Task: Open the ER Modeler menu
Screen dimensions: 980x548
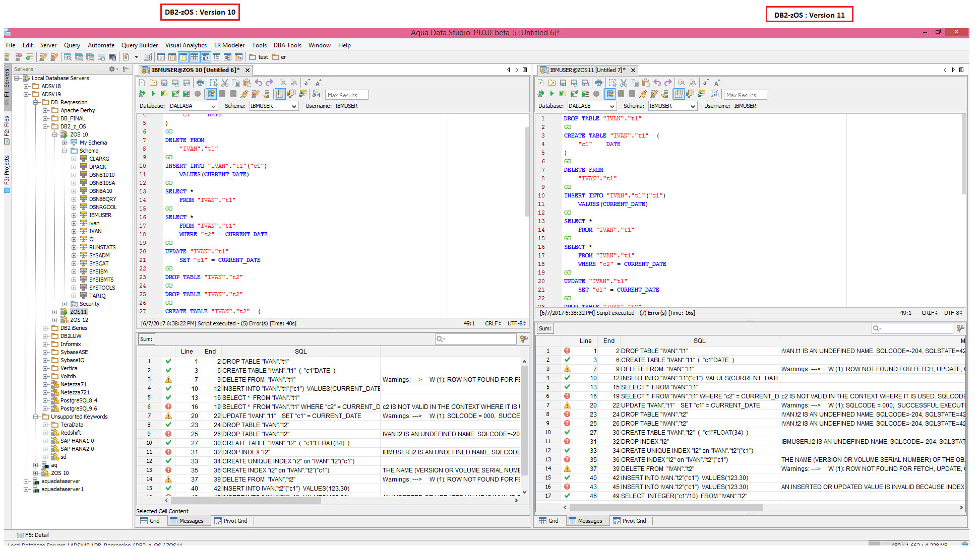Action: point(229,45)
